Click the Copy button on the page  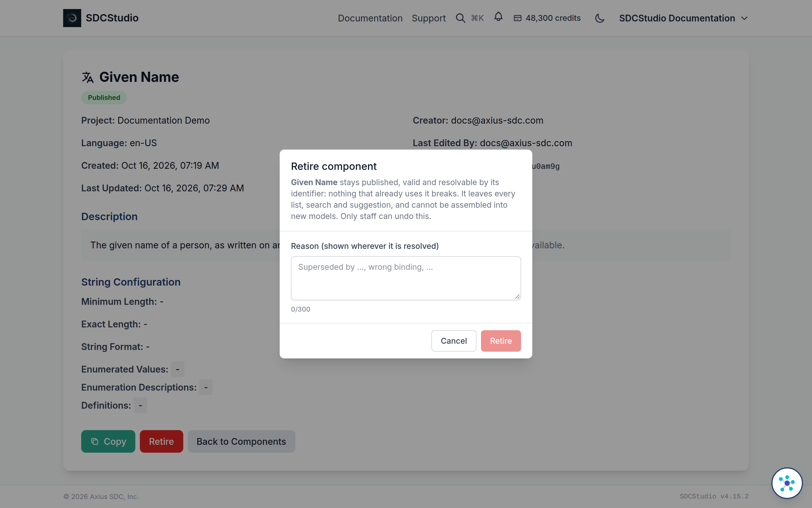click(x=108, y=441)
